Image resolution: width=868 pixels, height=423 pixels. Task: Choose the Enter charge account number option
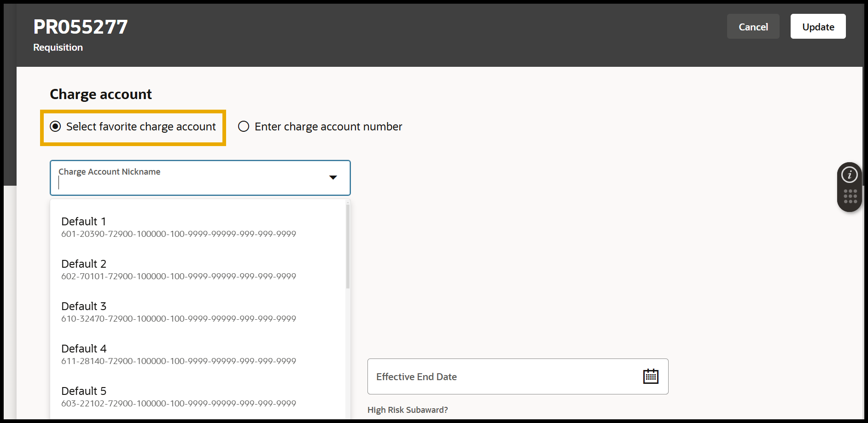point(244,127)
